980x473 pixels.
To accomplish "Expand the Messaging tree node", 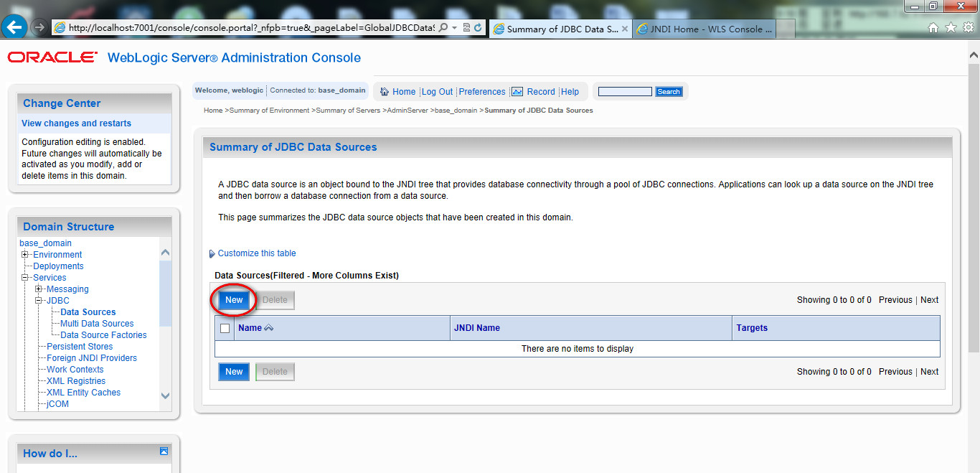I will pos(39,289).
